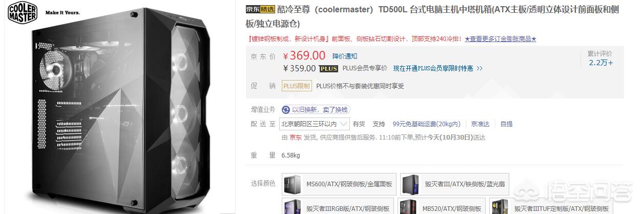Click the 京准达 delivery service link
Screen dimensions: 644x214
(481, 124)
